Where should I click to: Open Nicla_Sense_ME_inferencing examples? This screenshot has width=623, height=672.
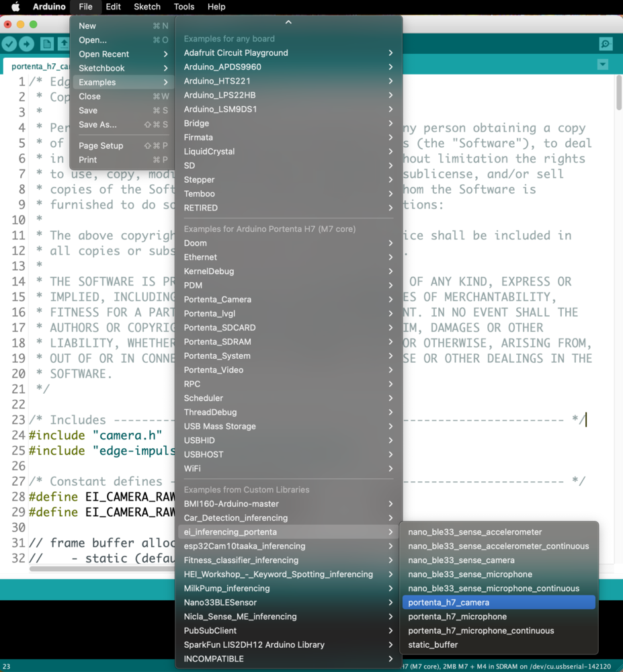pos(288,617)
